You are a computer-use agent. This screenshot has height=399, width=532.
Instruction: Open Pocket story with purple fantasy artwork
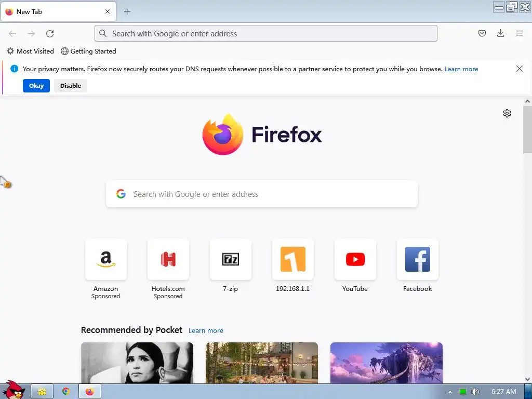[387, 363]
